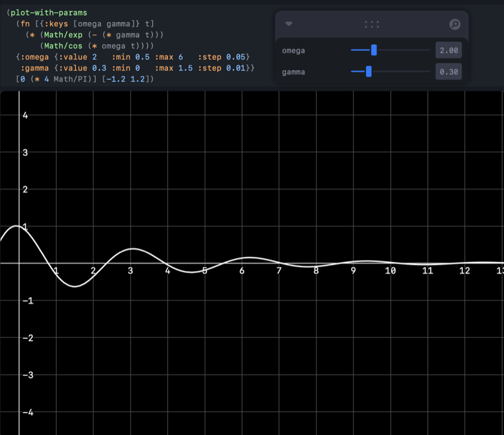Click the gamma parameter label
504x435 pixels.
pos(294,72)
